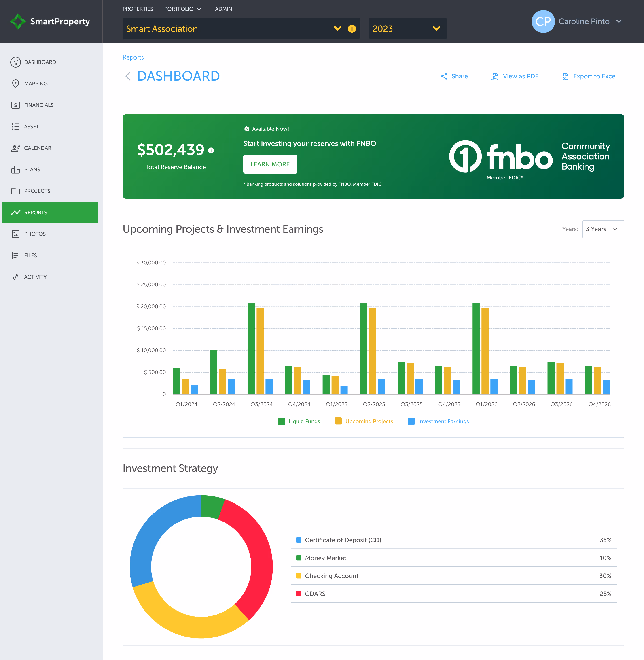Click the Share icon
The image size is (644, 660).
pos(444,77)
